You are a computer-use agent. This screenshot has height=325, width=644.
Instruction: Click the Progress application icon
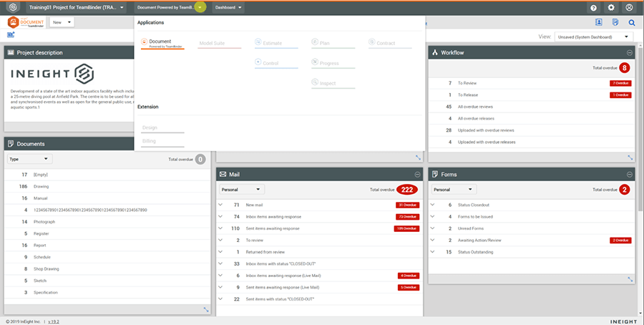tap(315, 62)
